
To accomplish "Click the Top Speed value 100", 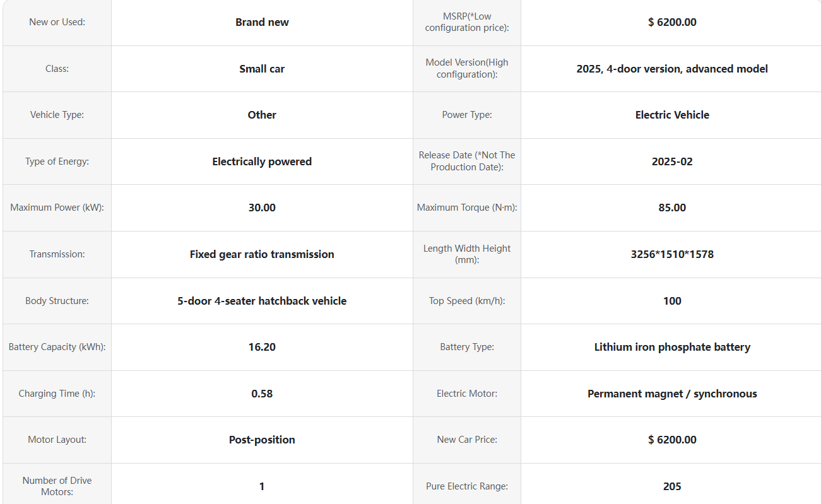I will point(672,301).
